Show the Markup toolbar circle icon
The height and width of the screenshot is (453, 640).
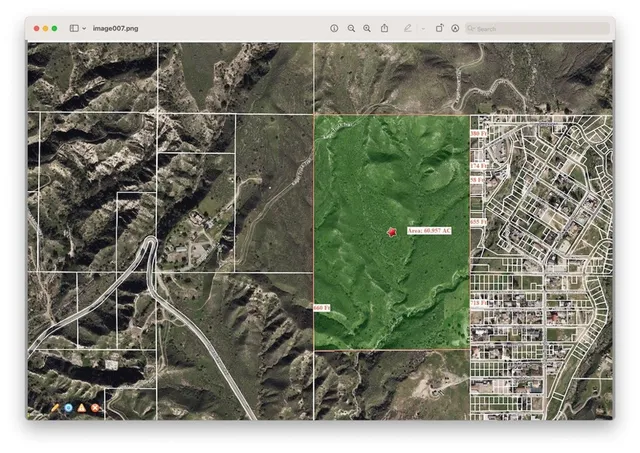tap(456, 28)
